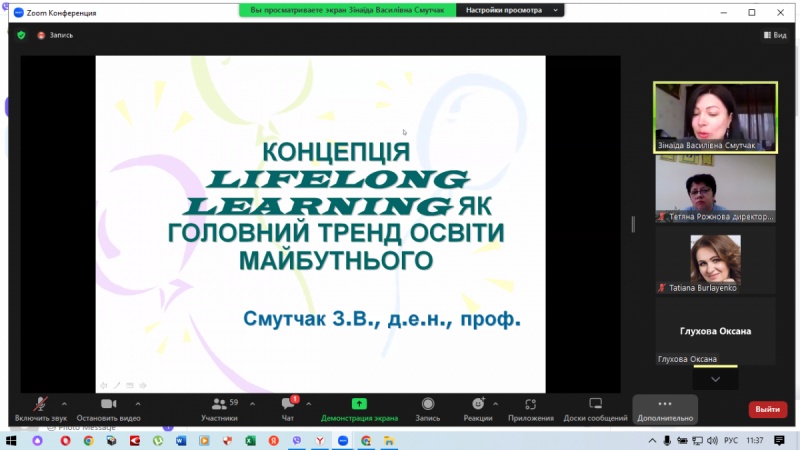Open the Участники participants panel

point(219,409)
